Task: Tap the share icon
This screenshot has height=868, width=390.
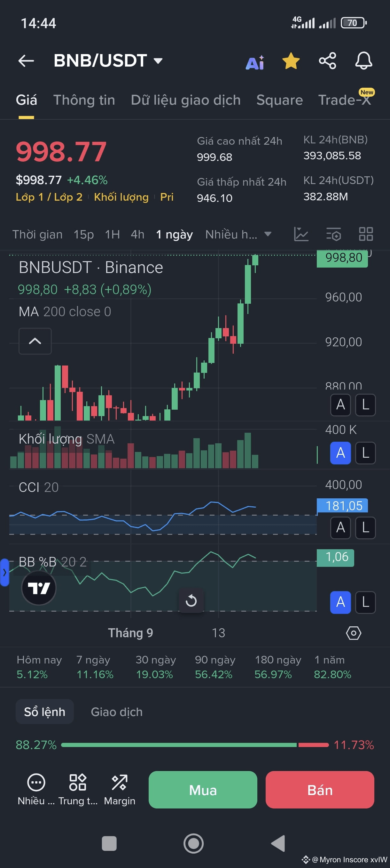Action: point(327,61)
